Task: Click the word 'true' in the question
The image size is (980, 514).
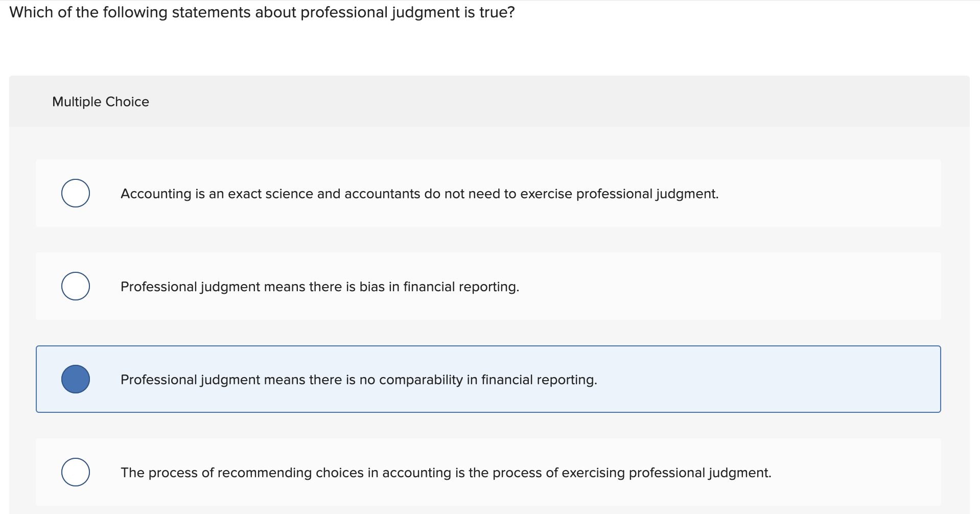Action: (x=495, y=11)
